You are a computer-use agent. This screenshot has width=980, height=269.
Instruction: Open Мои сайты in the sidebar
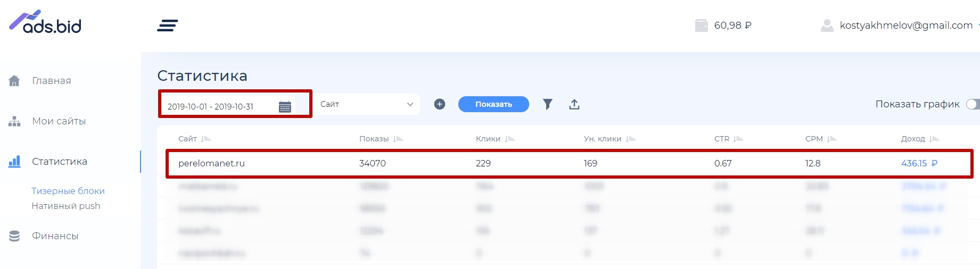59,121
